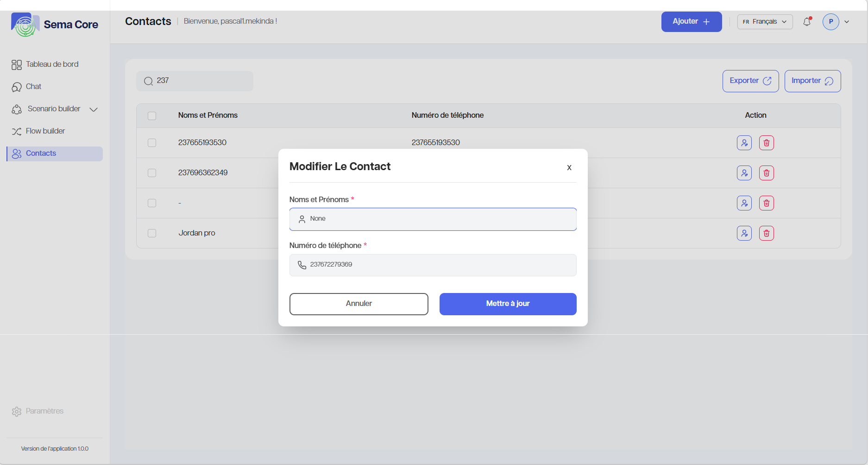The height and width of the screenshot is (465, 868).
Task: Go to Tableau de bord
Action: (52, 64)
